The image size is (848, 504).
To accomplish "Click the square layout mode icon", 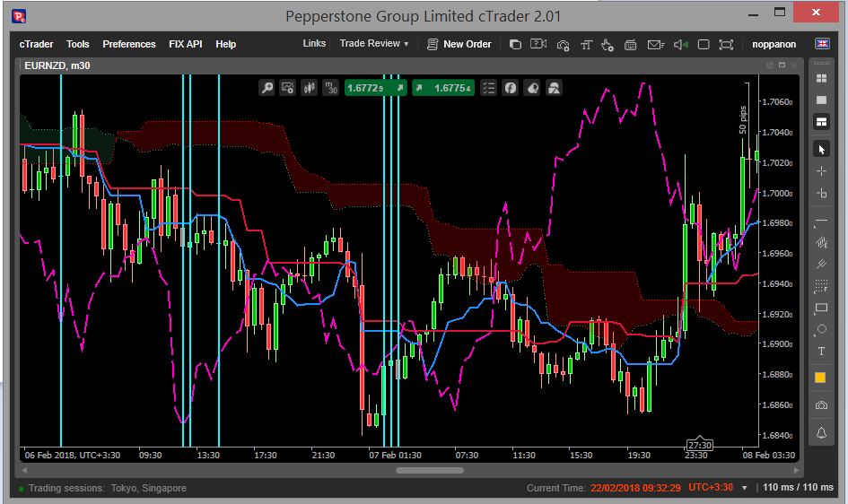I will point(703,44).
